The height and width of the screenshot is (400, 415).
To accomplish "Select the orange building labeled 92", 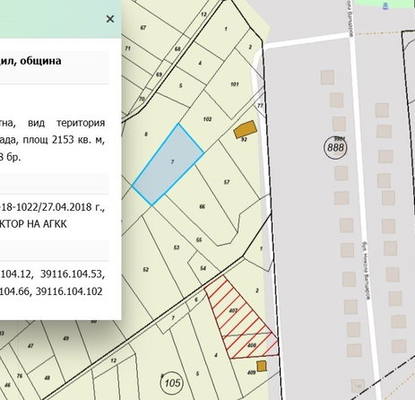I will tap(245, 129).
